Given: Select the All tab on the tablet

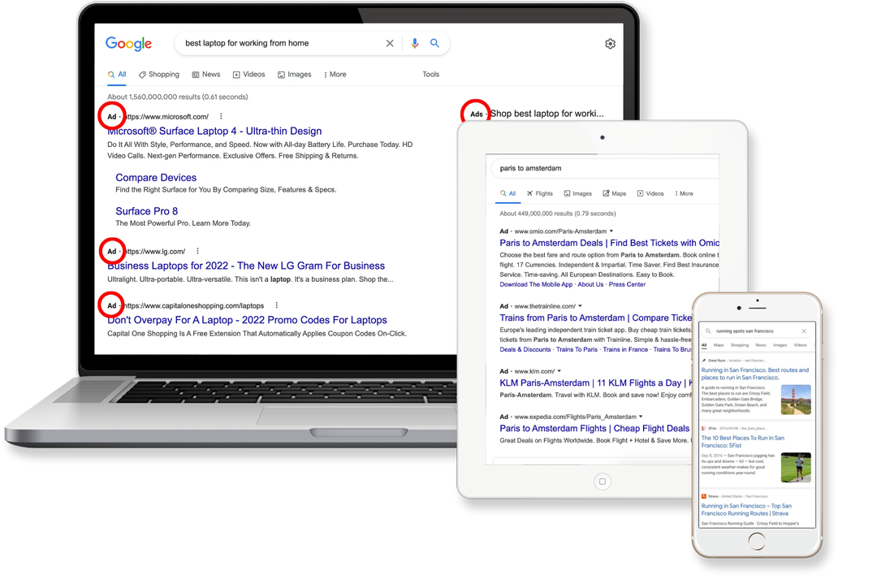Looking at the screenshot, I should 508,193.
